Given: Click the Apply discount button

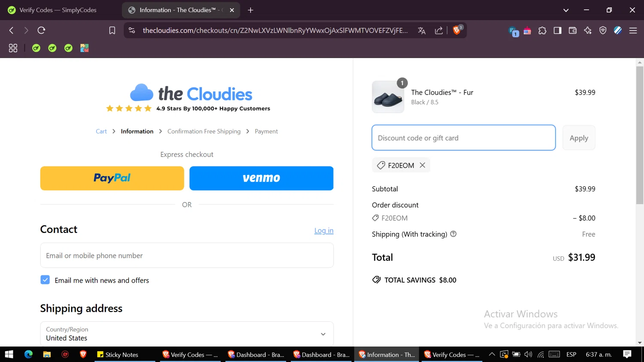Looking at the screenshot, I should (x=579, y=138).
